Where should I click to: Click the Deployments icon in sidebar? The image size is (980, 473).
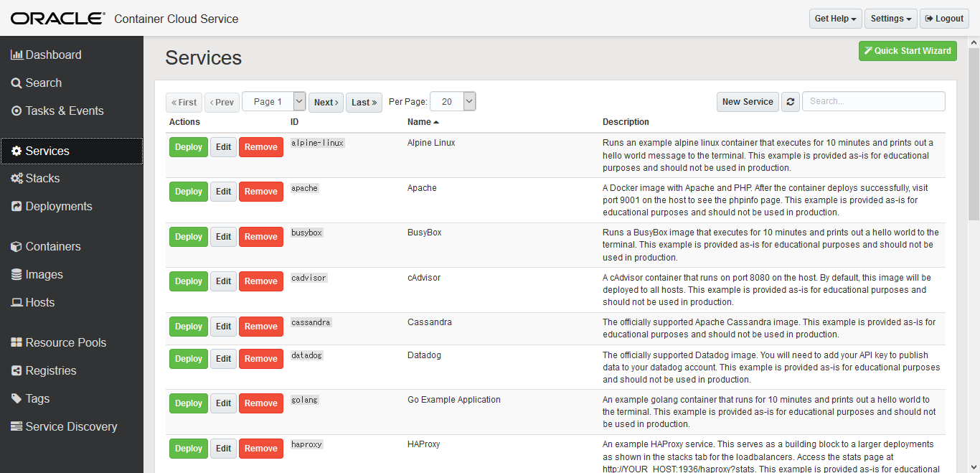click(x=17, y=207)
